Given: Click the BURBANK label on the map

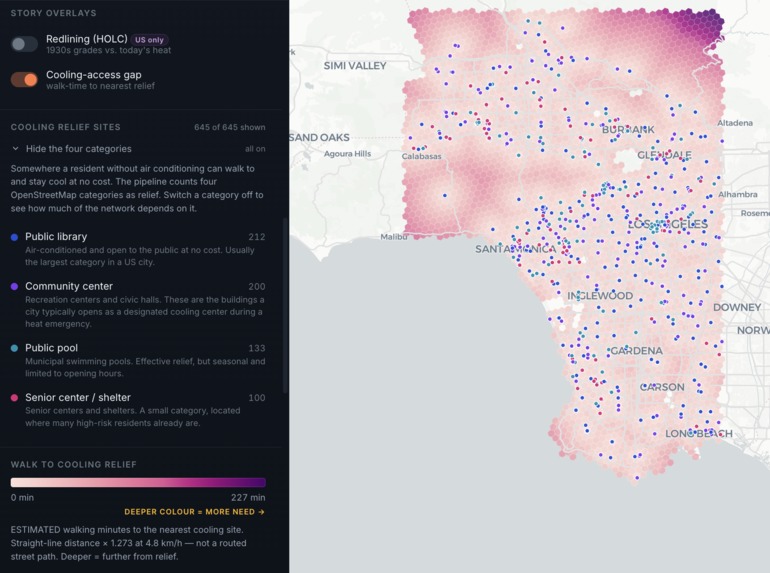Looking at the screenshot, I should [x=628, y=130].
